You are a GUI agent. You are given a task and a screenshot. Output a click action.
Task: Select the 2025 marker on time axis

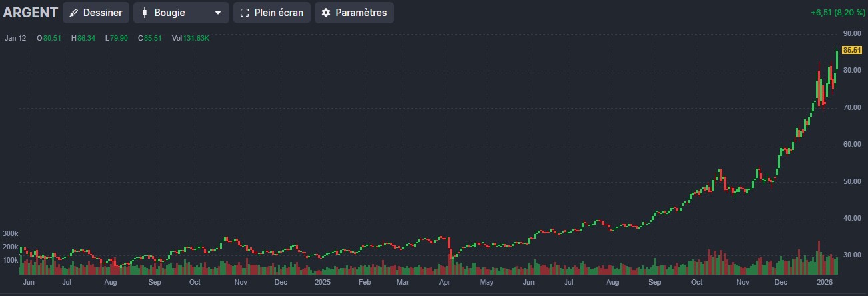323,282
